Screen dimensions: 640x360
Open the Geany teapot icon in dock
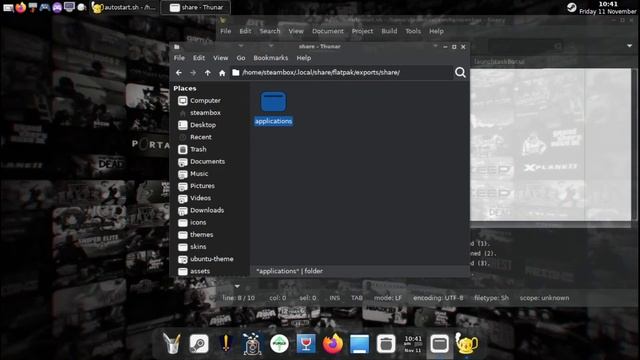pos(466,344)
